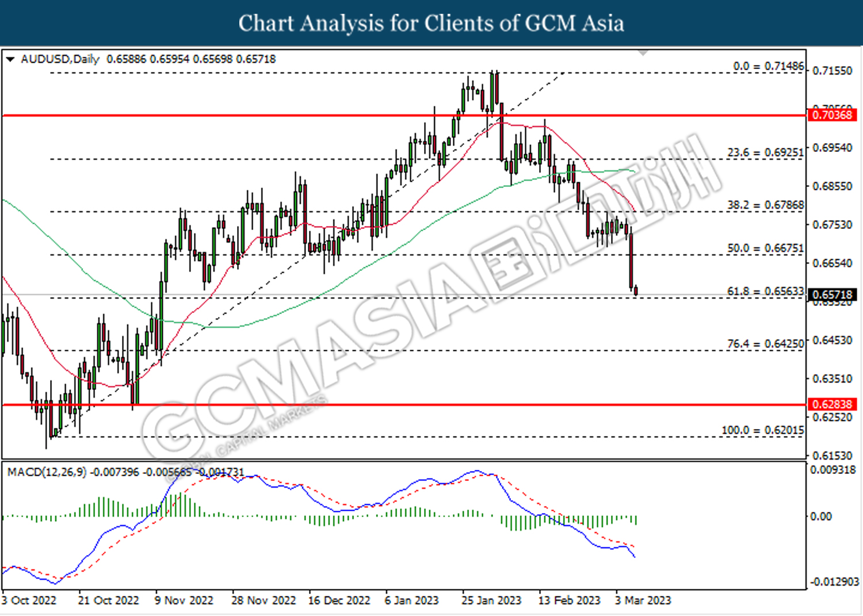Click price axis value 0.61530
Viewport: 863px width, 616px height.
832,456
